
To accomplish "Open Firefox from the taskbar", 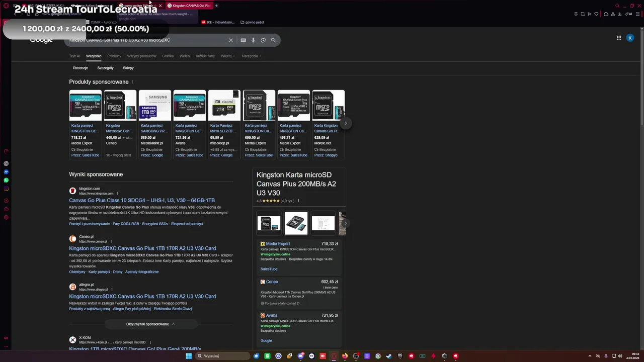I will [345, 356].
